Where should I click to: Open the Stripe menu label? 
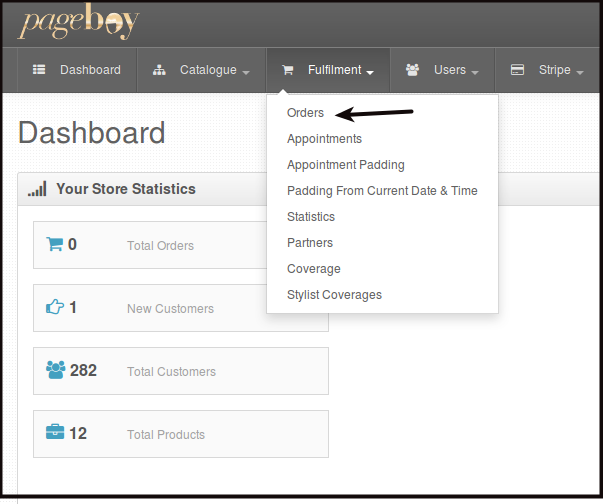point(555,70)
